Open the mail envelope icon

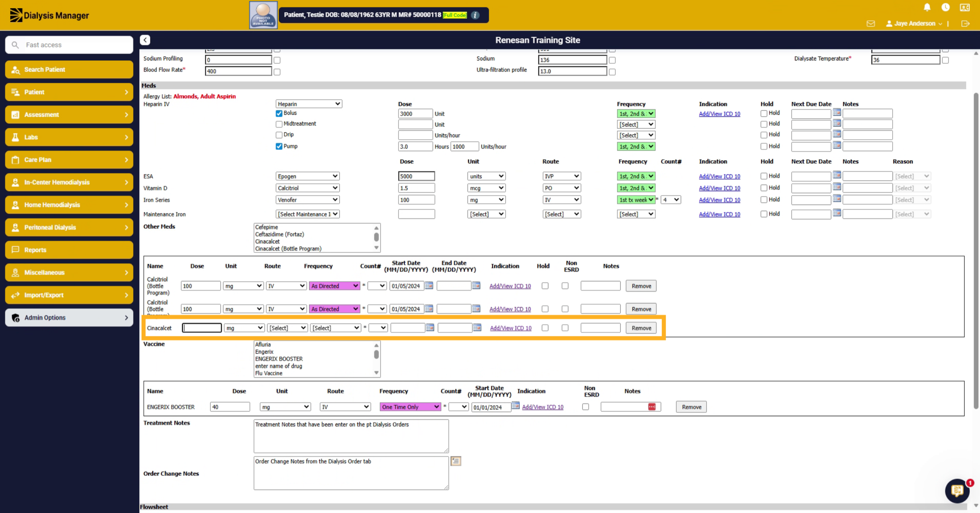[871, 24]
